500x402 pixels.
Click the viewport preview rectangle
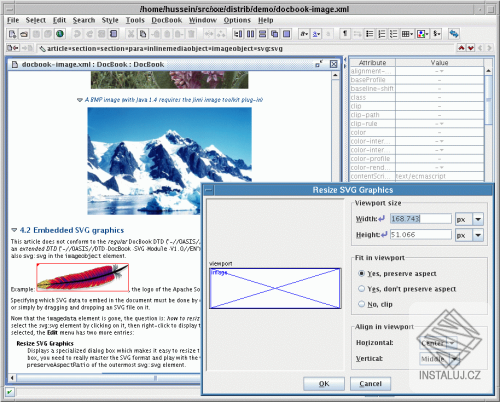(275, 288)
